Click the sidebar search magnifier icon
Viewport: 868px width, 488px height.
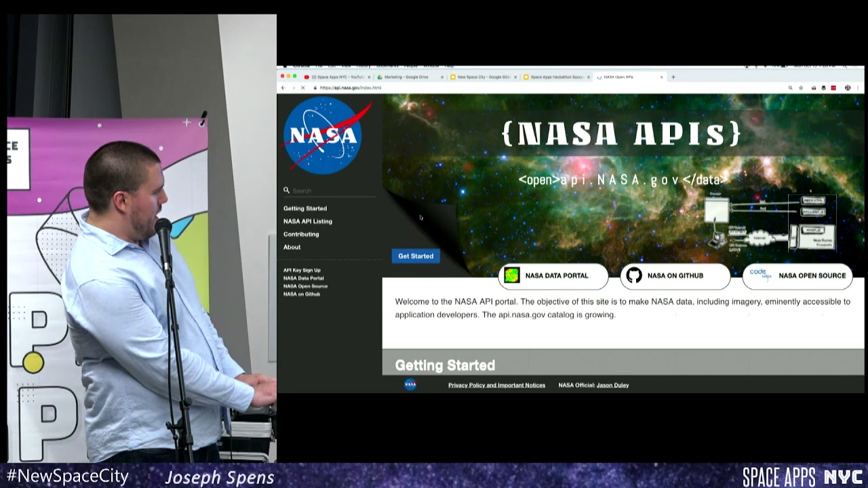tap(286, 190)
